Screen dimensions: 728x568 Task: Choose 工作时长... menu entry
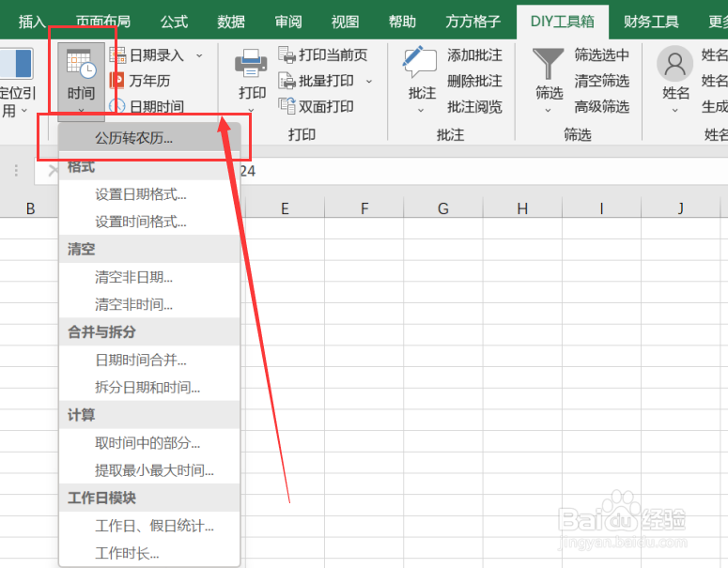pos(149,553)
